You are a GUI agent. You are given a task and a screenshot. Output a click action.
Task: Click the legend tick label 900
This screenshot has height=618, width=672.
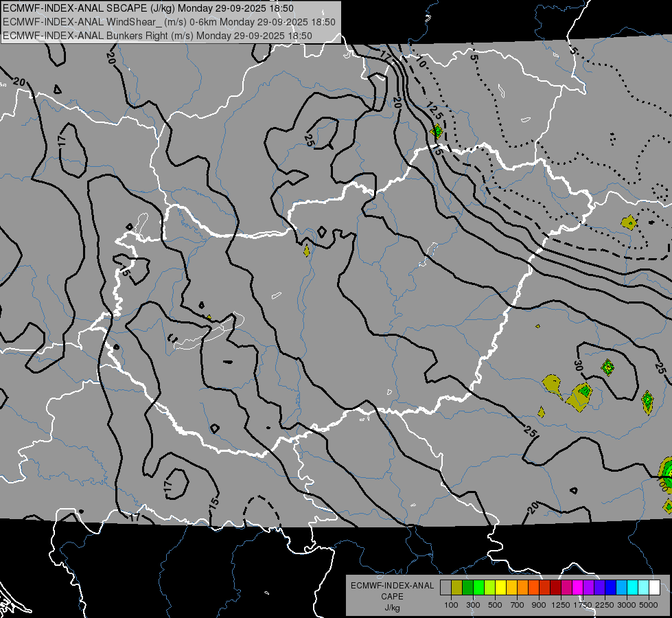(539, 605)
